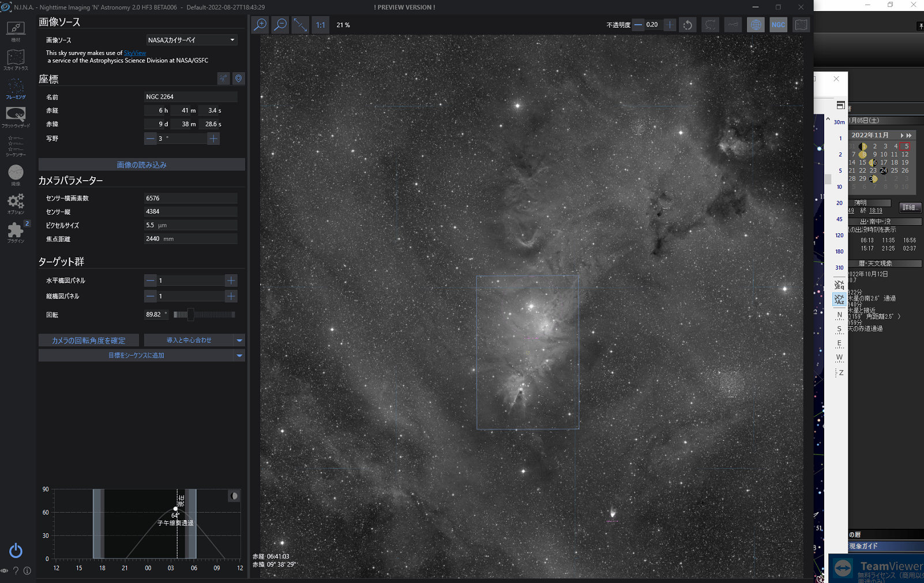924x583 pixels.
Task: Click the eye icon at sidebar bottom
Action: pyautogui.click(x=5, y=571)
